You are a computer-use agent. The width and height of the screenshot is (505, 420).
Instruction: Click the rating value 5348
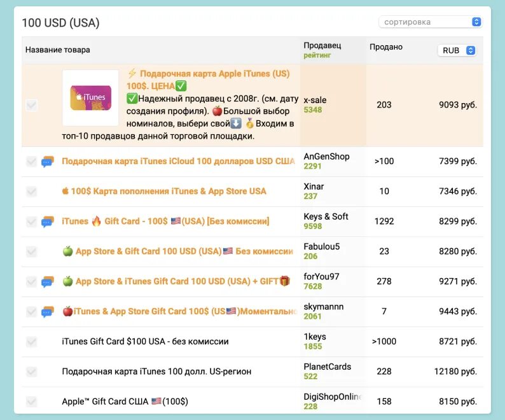pyautogui.click(x=313, y=110)
